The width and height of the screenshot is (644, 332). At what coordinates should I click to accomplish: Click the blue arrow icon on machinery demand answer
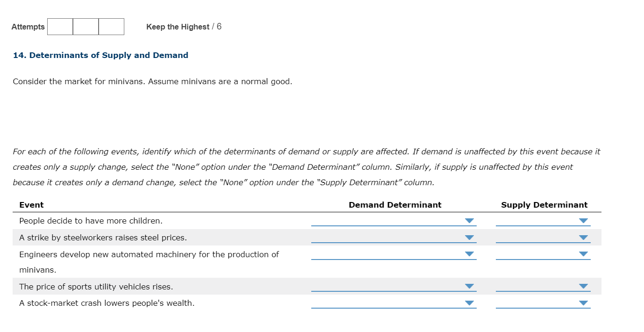click(x=469, y=254)
